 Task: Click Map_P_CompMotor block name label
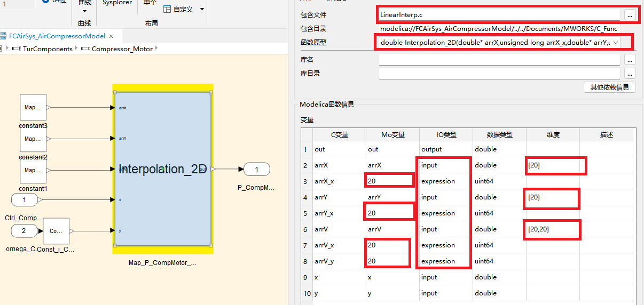tap(162, 262)
